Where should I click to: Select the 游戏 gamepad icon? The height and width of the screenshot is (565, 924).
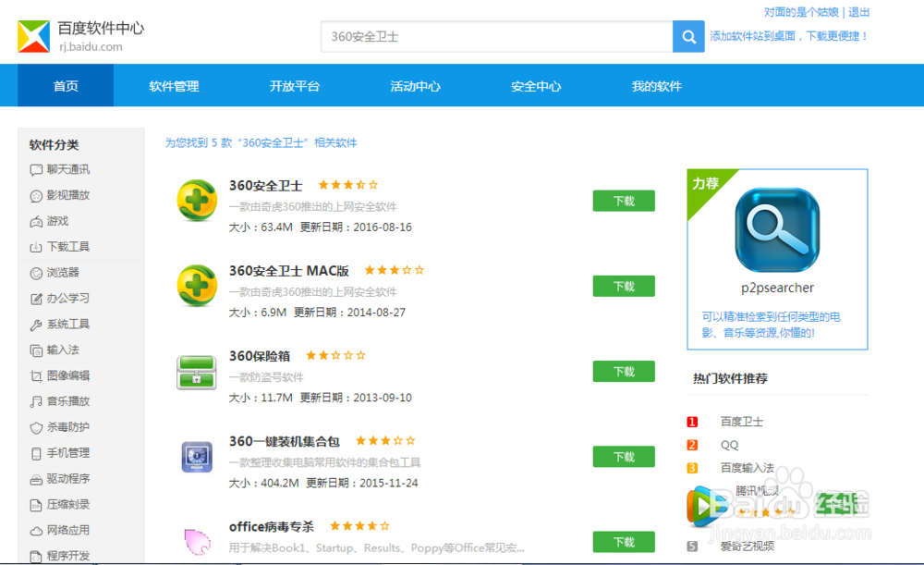coord(36,222)
